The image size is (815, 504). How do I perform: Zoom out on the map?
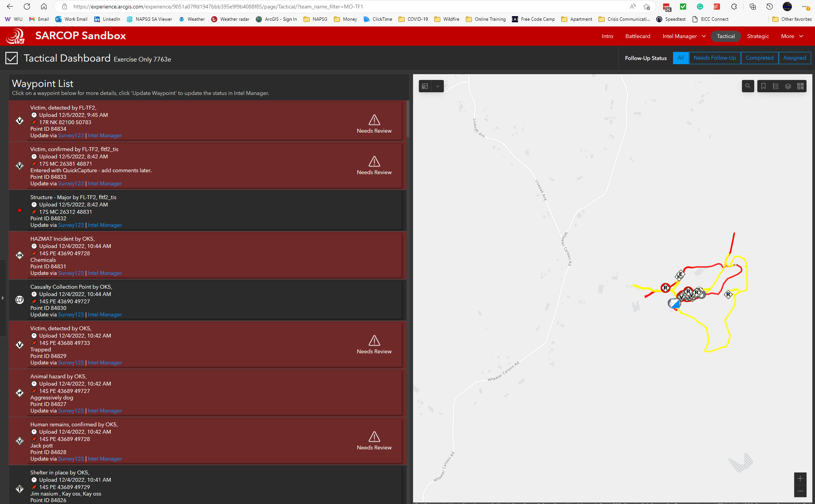tap(800, 491)
